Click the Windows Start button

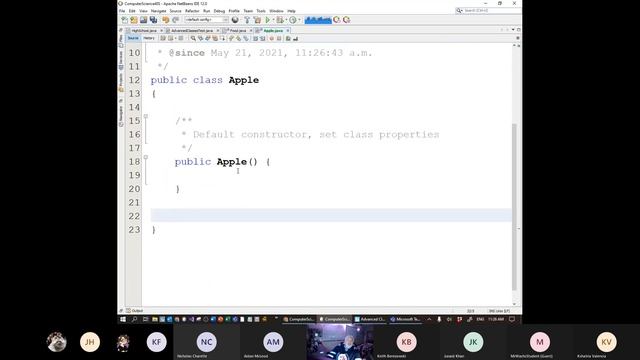point(123,319)
